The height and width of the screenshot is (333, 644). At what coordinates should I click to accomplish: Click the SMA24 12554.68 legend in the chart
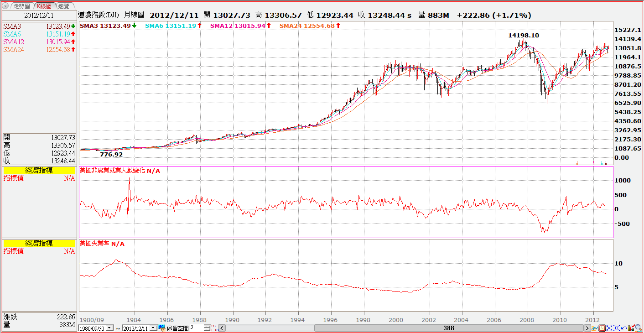coord(310,26)
